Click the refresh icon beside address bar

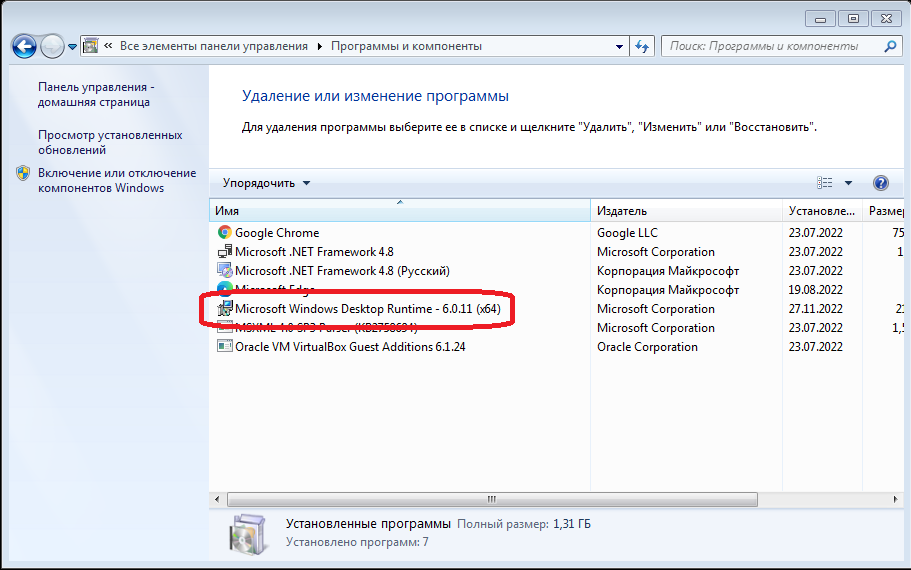click(642, 46)
